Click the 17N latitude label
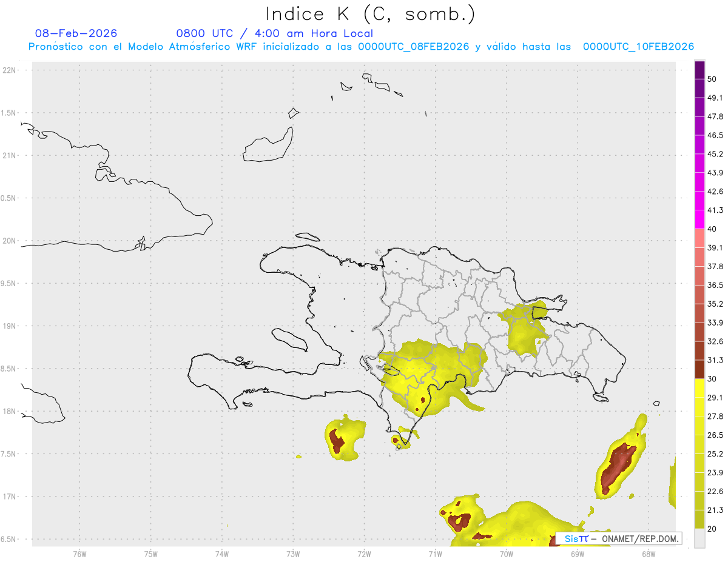728x562 pixels. (x=9, y=497)
